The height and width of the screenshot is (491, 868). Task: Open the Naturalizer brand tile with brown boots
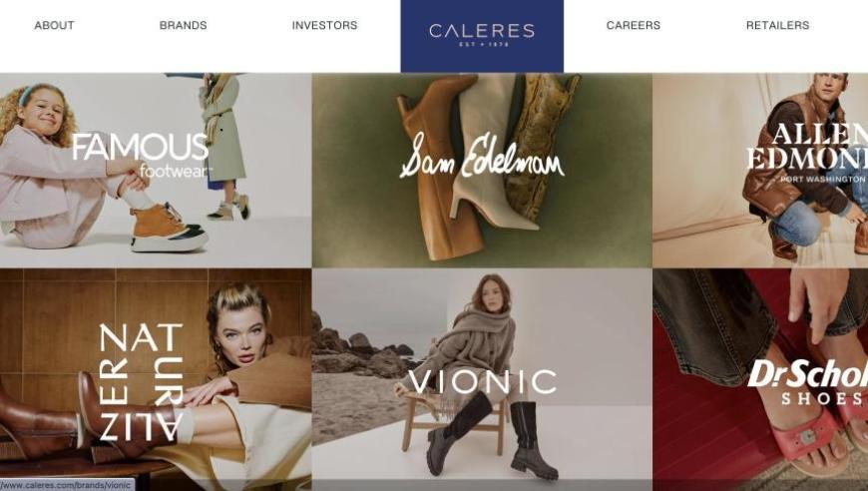coord(156,380)
